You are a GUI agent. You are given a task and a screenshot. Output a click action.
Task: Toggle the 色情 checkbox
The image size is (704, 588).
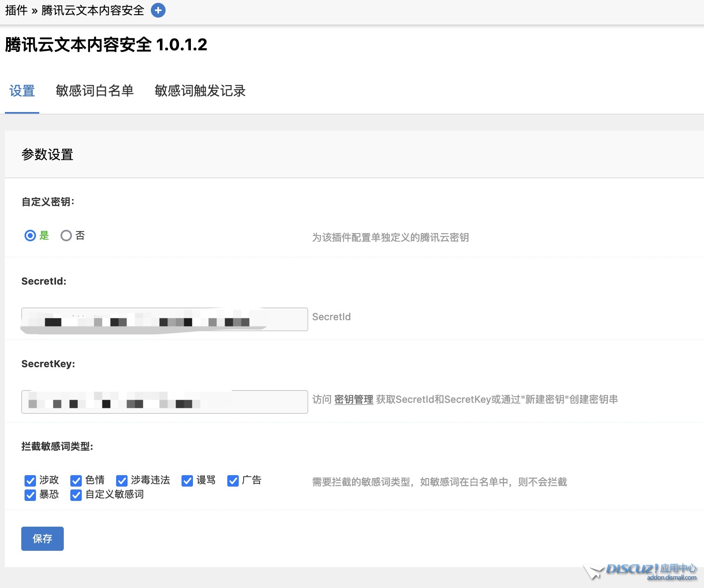76,480
